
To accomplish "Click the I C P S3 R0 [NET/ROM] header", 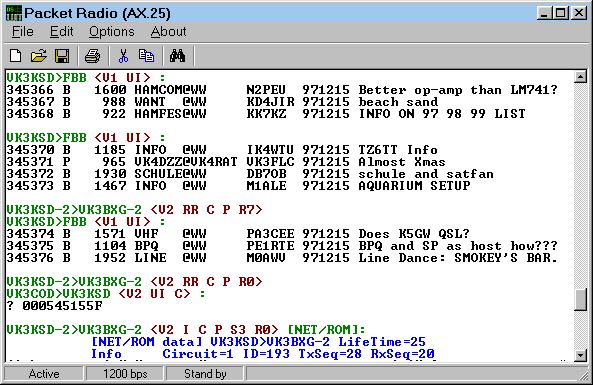I will click(186, 330).
